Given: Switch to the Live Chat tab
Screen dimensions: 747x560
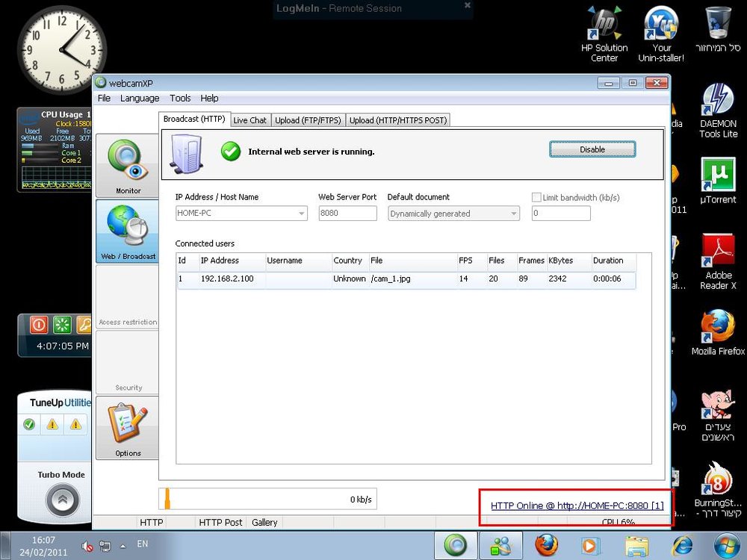Looking at the screenshot, I should coord(250,120).
